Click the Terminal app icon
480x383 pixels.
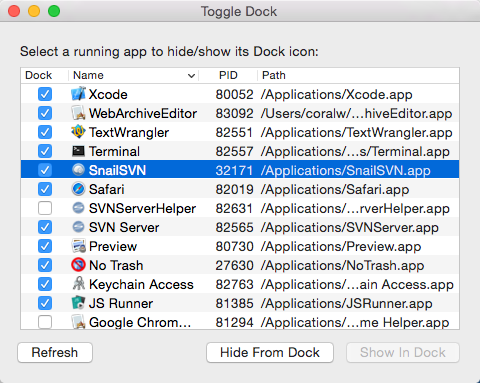[x=78, y=151]
